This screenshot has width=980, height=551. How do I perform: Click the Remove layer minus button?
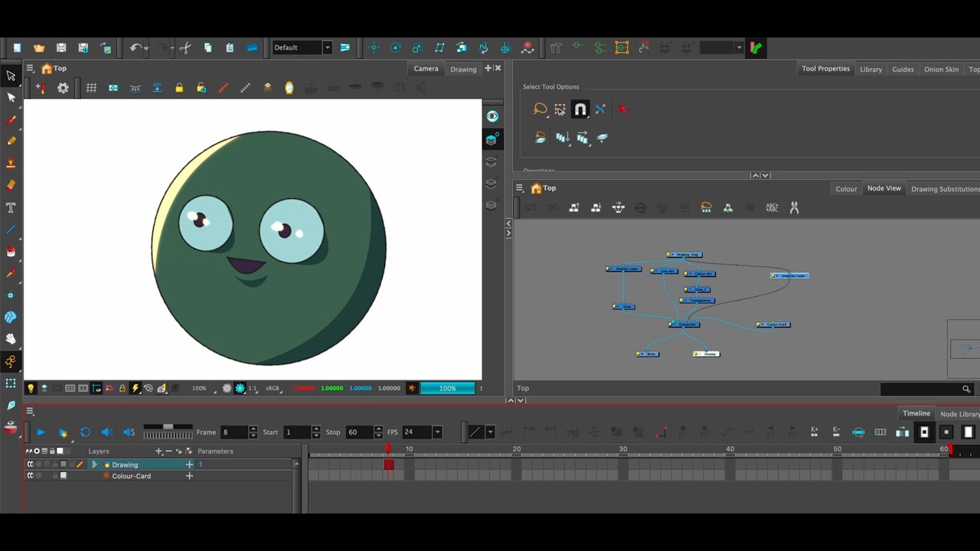[168, 452]
